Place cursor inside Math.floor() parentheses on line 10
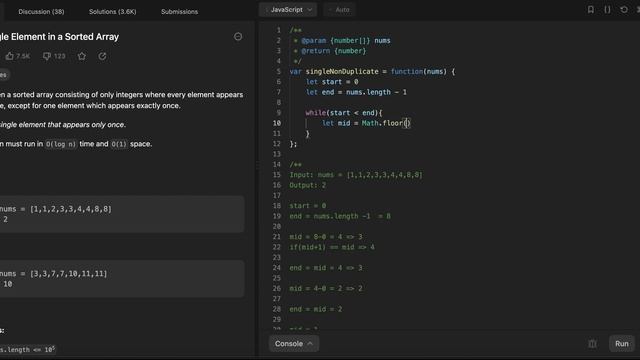Viewport: 640px width, 360px height. (406, 123)
